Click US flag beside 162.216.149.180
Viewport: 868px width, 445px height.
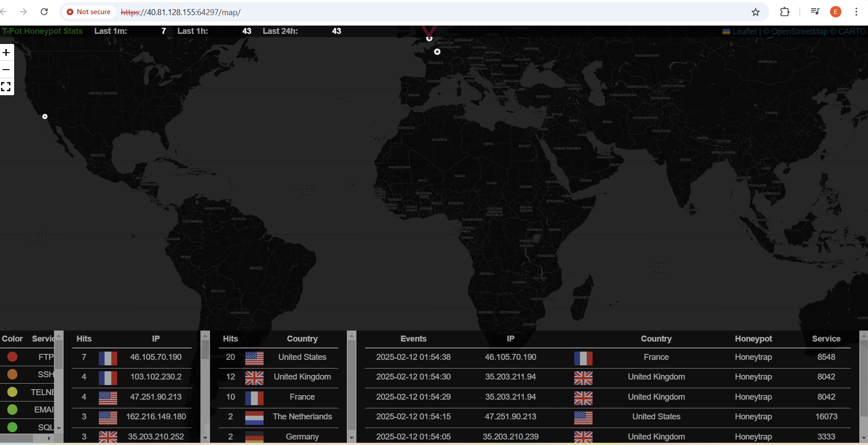coord(108,418)
